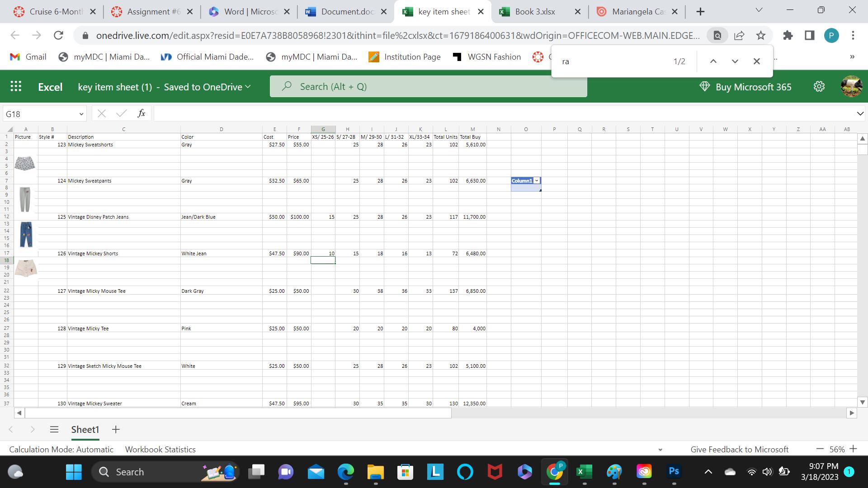868x488 pixels.
Task: Switch to the Book 3.xlsx browser tab
Action: click(535, 12)
